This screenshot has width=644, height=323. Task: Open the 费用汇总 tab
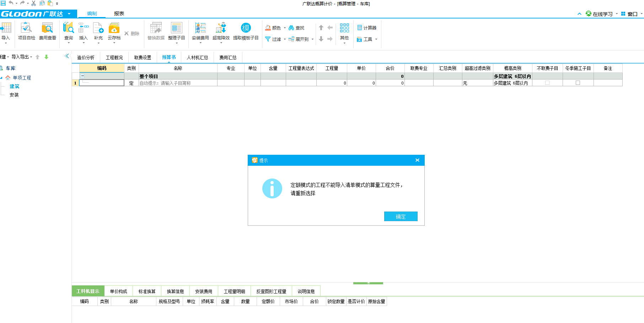[228, 58]
